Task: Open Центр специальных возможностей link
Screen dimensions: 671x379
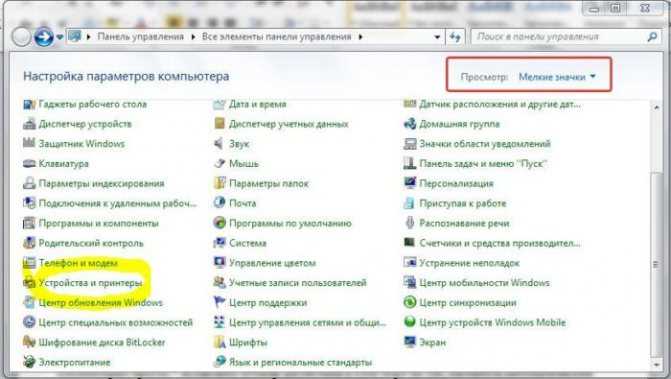Action: (x=116, y=323)
